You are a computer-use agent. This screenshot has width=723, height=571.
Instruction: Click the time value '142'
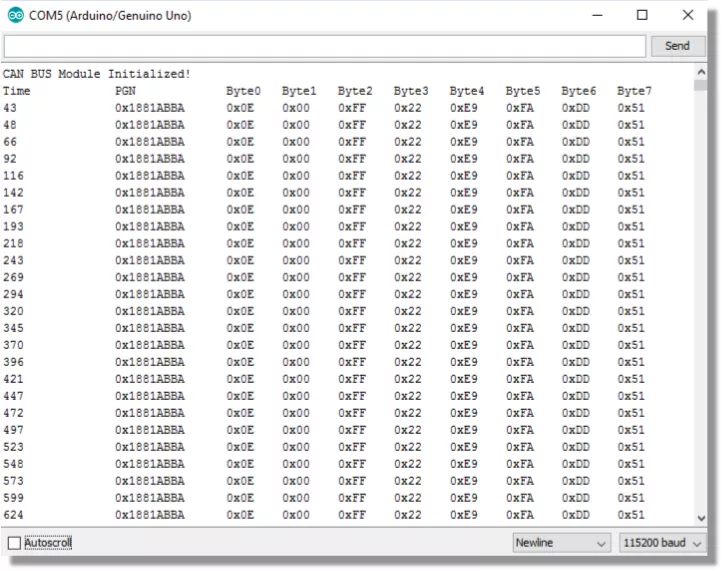tap(13, 193)
